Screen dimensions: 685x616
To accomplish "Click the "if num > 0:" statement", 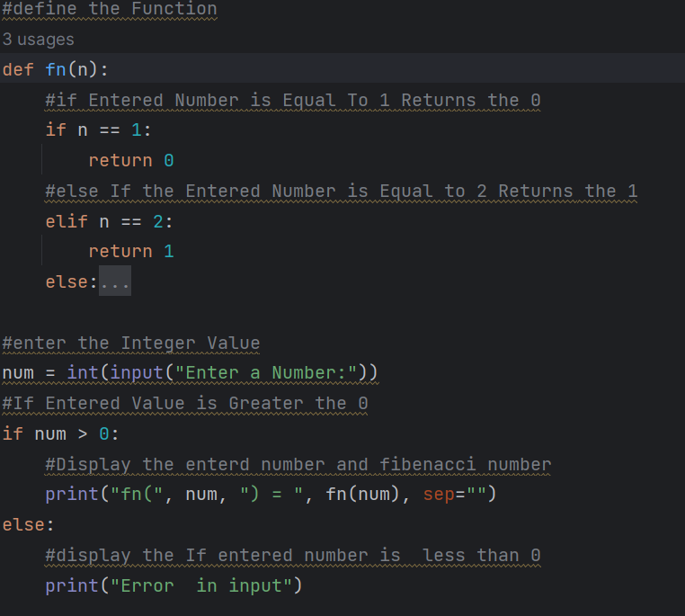I will coord(60,434).
